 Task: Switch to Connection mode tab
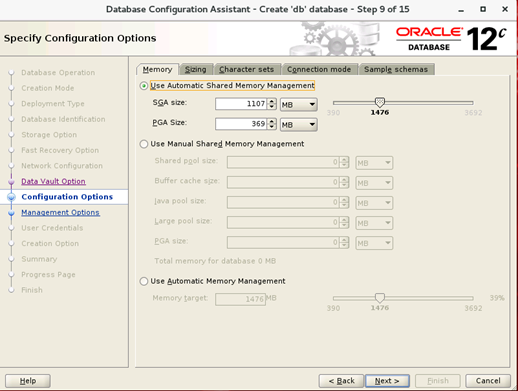click(319, 69)
